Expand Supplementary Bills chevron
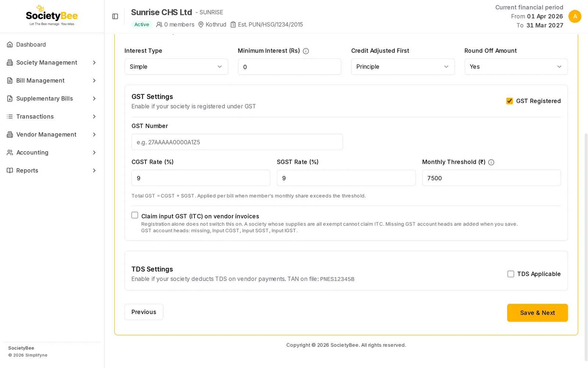 tap(94, 99)
